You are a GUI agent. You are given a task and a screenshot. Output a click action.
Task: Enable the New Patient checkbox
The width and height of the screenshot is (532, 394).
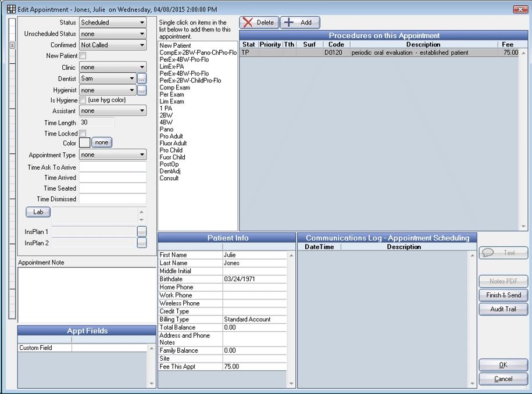point(83,56)
